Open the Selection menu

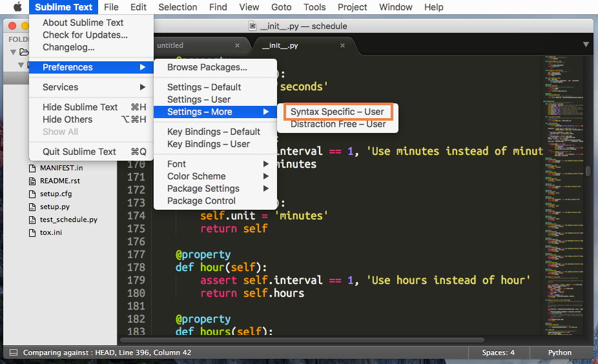[178, 7]
